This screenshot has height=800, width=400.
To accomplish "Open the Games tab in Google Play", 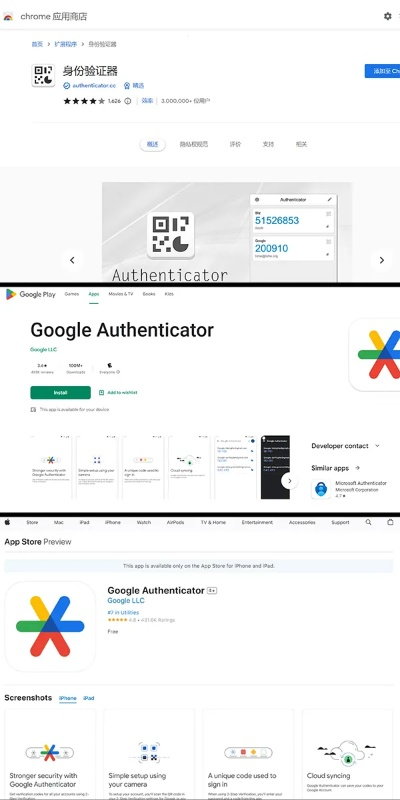I will tap(72, 294).
